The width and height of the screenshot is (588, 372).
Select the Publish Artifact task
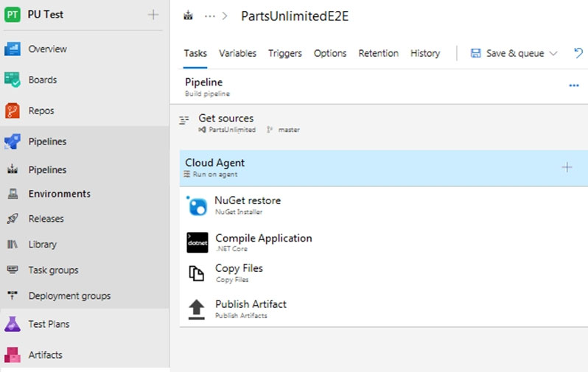(384, 309)
